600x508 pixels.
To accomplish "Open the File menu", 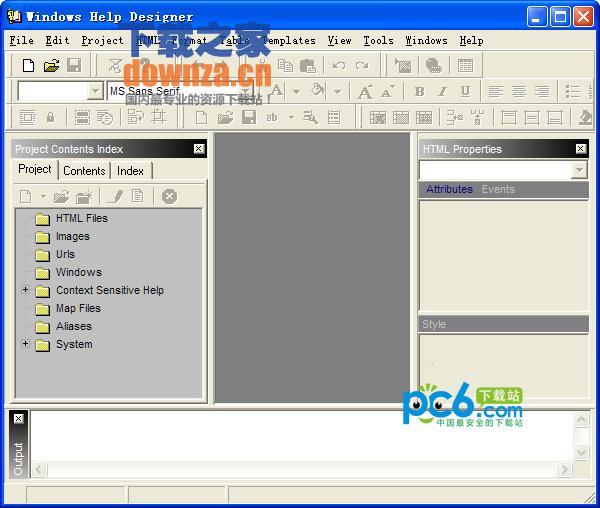I will [x=21, y=40].
